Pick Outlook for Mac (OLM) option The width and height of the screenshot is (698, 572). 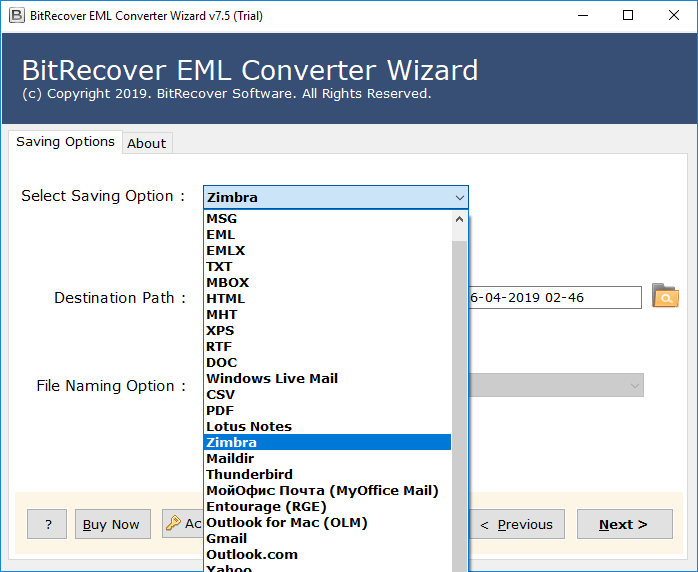(328, 523)
